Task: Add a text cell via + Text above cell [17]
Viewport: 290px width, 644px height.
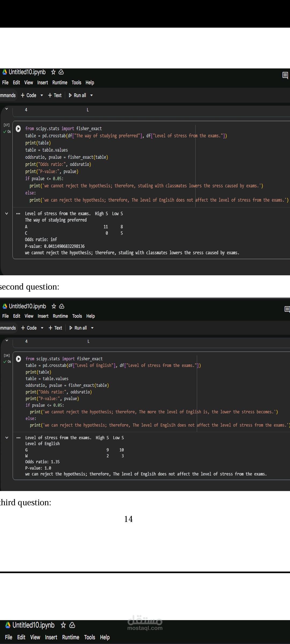Action: (55, 95)
